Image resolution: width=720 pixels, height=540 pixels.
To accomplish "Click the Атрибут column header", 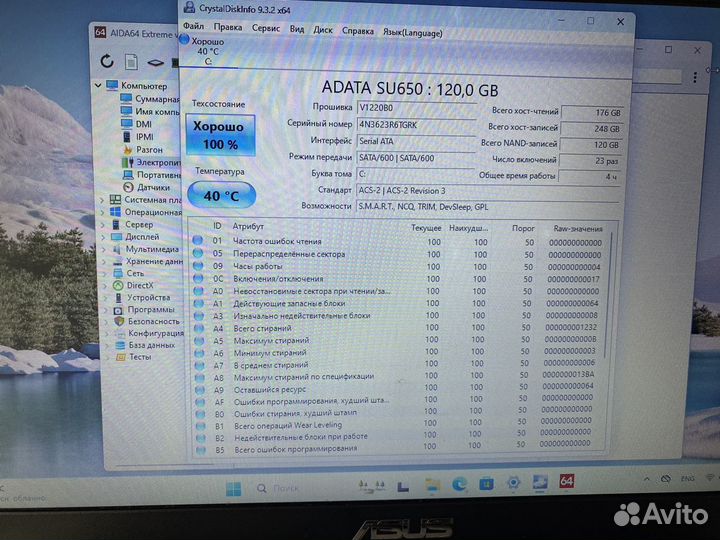I will 248,226.
